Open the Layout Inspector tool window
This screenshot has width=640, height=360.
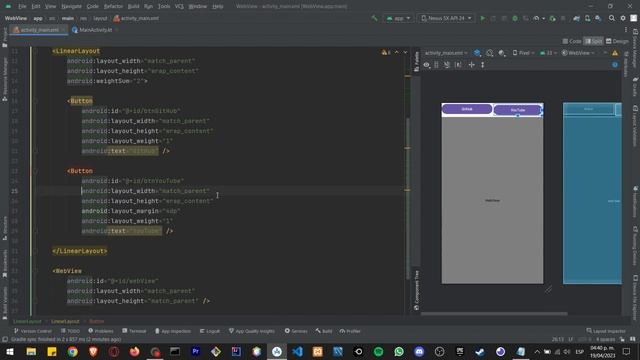coord(606,331)
